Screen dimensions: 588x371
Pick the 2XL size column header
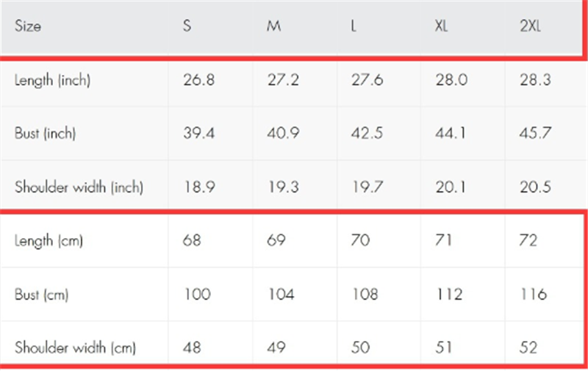529,26
